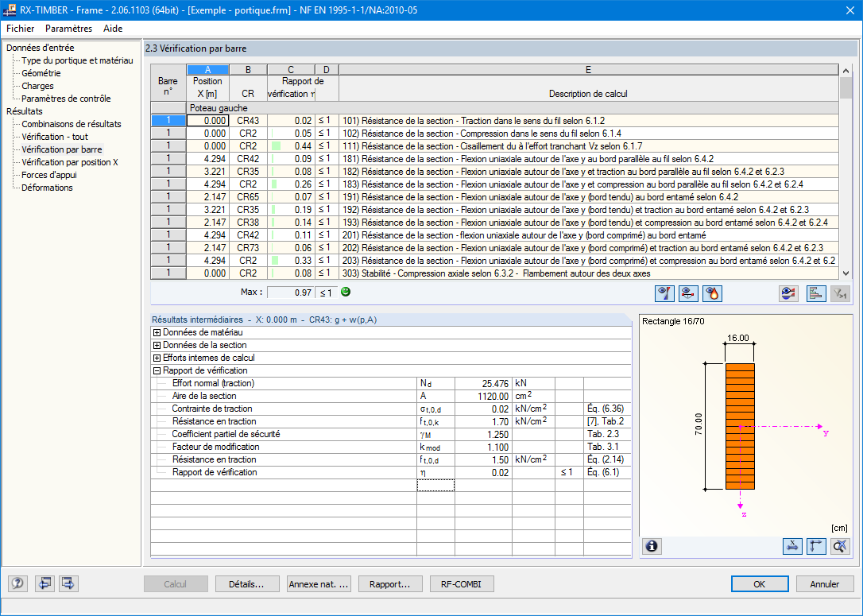The image size is (863, 616).
Task: Collapse Rapport de vérification node
Action: (157, 370)
